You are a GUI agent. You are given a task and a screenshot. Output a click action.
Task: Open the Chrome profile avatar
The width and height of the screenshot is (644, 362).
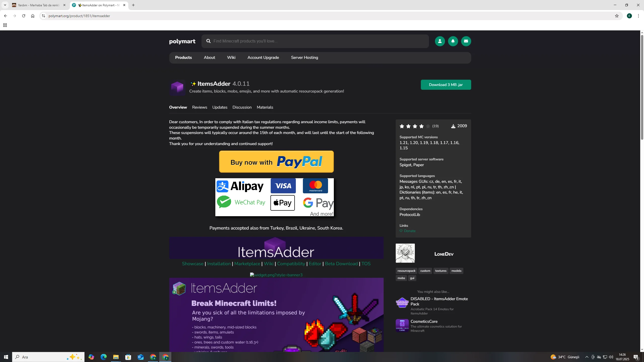click(x=629, y=16)
